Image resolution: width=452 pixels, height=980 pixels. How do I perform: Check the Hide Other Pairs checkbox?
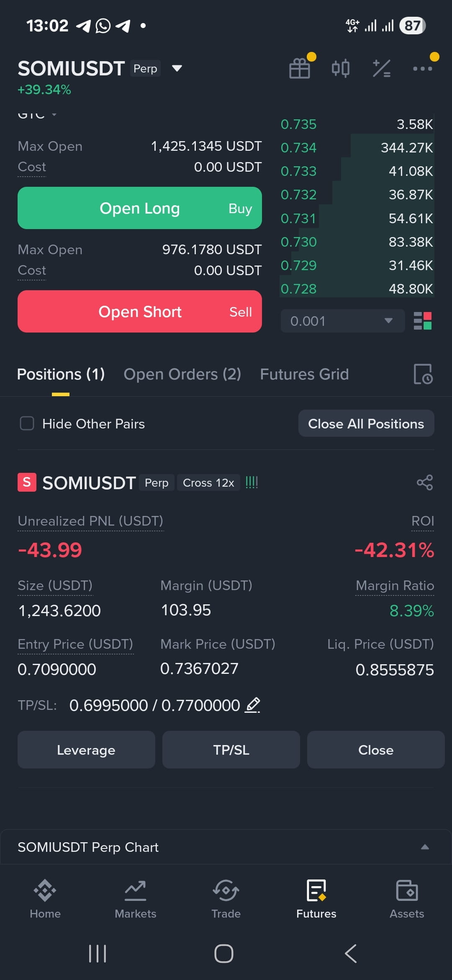click(x=27, y=423)
